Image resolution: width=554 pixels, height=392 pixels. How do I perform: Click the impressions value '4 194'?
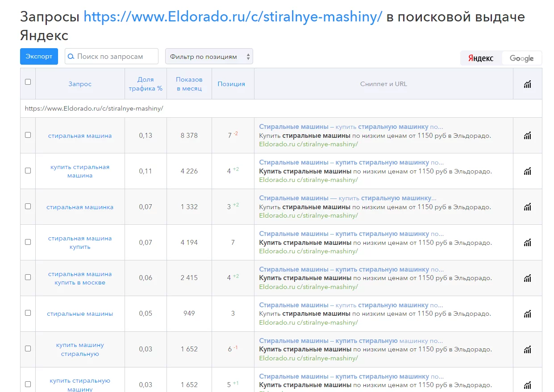[189, 242]
